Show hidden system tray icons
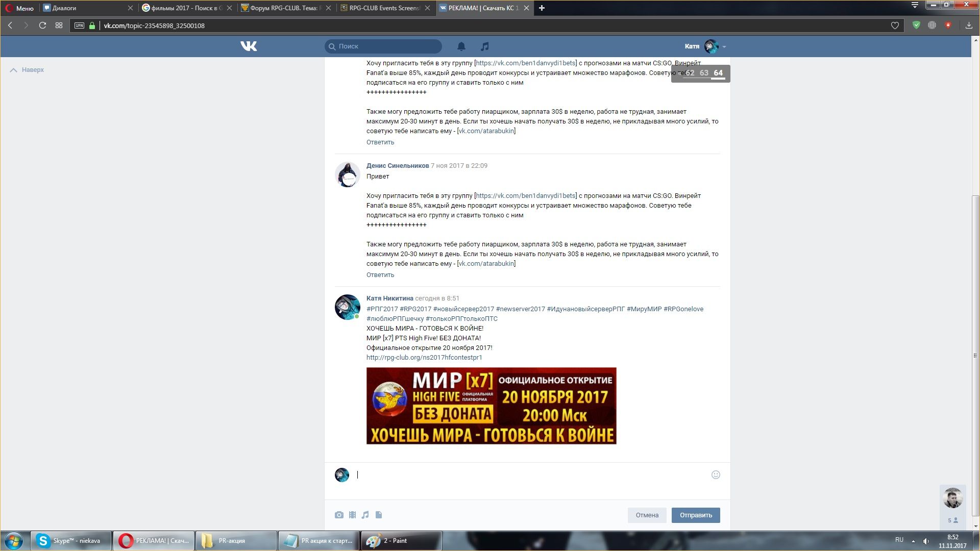 pos(913,541)
